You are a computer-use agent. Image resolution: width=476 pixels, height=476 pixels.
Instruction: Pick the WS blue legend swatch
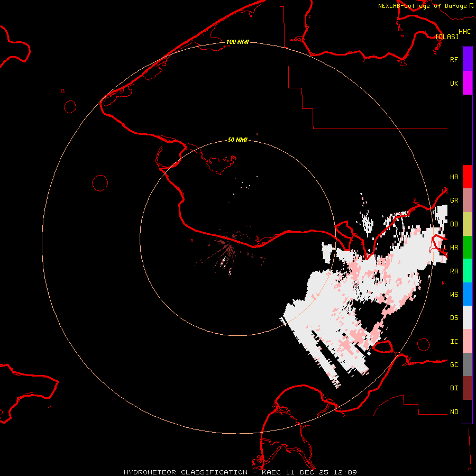(x=467, y=294)
